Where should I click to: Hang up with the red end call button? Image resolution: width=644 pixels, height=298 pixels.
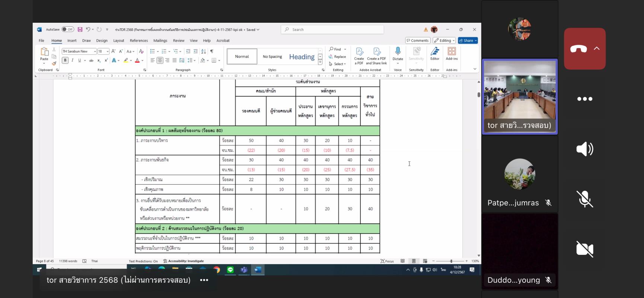click(x=578, y=49)
